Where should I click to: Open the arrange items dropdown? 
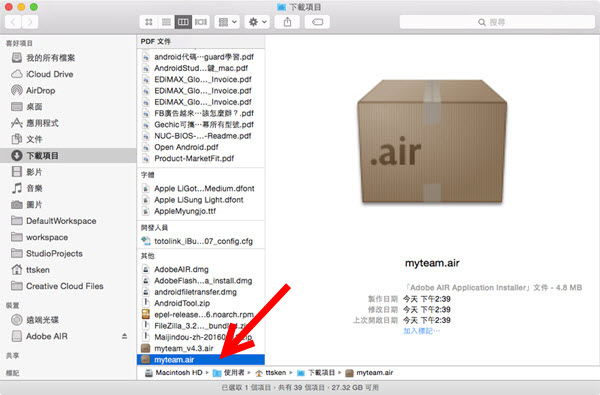(x=227, y=22)
